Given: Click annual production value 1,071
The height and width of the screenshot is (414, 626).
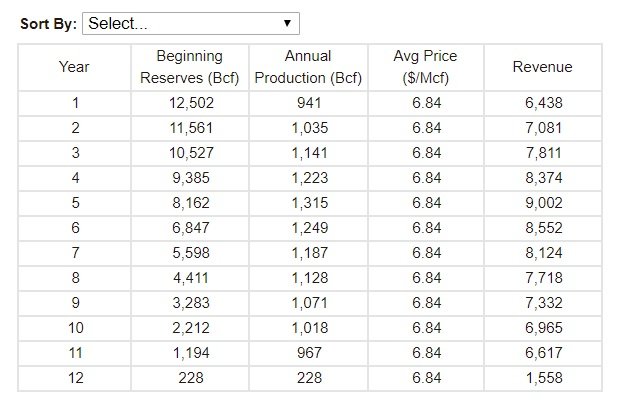Looking at the screenshot, I should tap(307, 302).
